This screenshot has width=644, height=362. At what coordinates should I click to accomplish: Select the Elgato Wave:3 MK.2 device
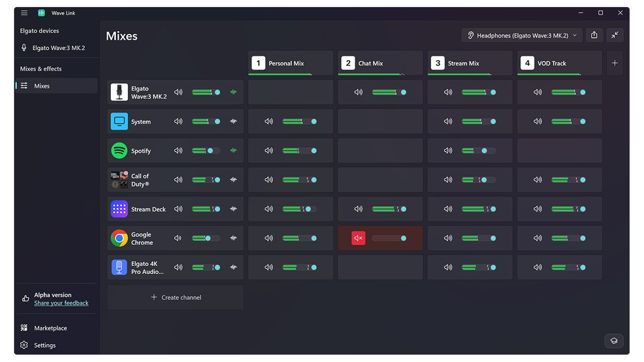[58, 48]
